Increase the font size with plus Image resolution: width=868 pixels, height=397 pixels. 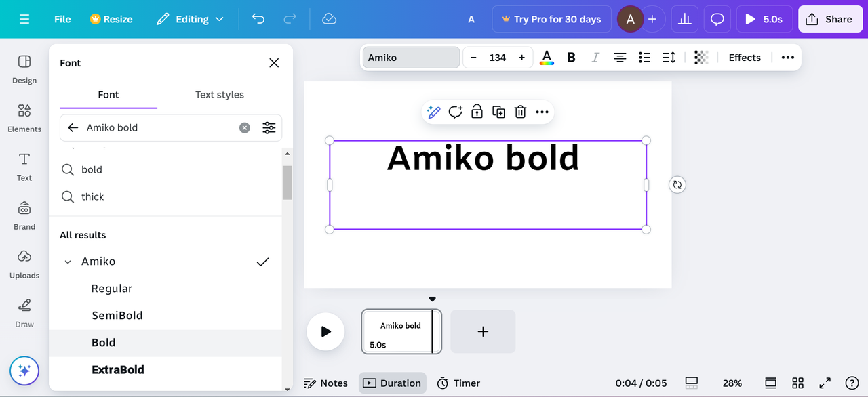coord(521,58)
